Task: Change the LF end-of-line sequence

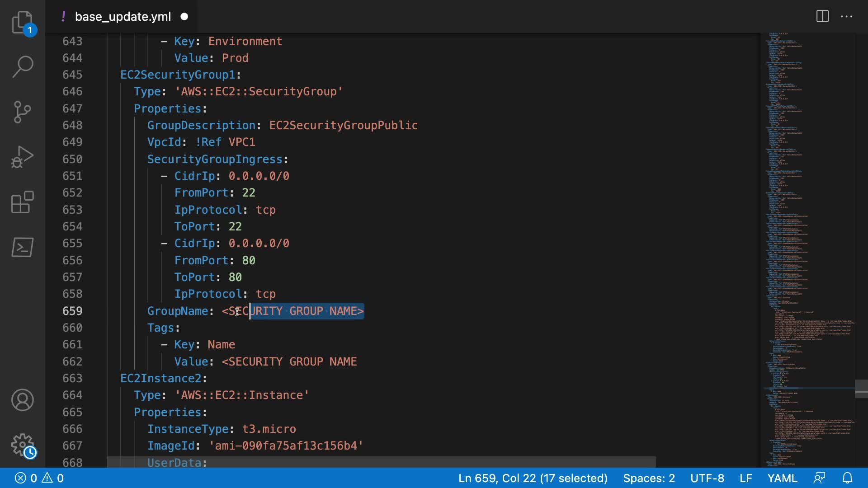Action: [745, 478]
